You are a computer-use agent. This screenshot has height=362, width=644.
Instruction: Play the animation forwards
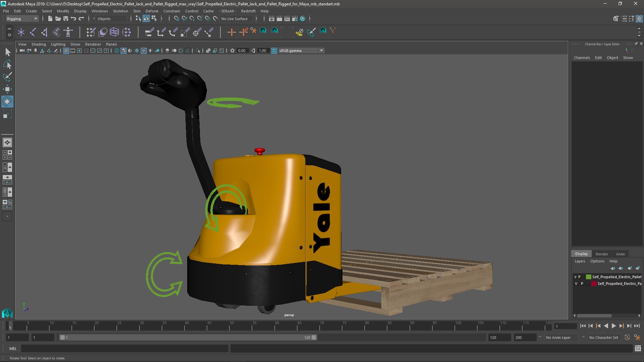[613, 326]
